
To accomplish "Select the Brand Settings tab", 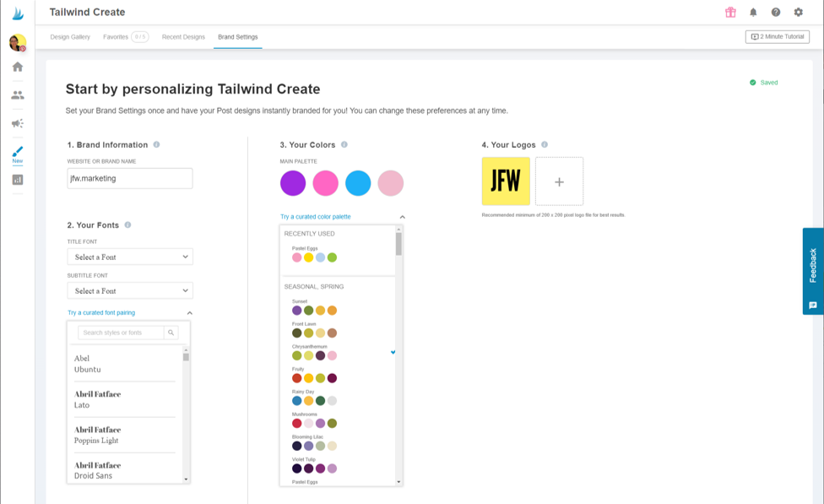I will (237, 37).
